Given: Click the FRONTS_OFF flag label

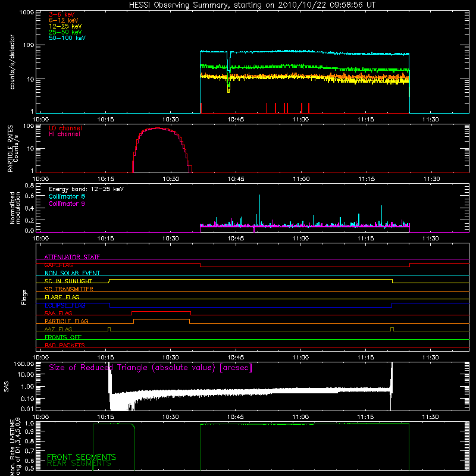Looking at the screenshot, I should [63, 337].
